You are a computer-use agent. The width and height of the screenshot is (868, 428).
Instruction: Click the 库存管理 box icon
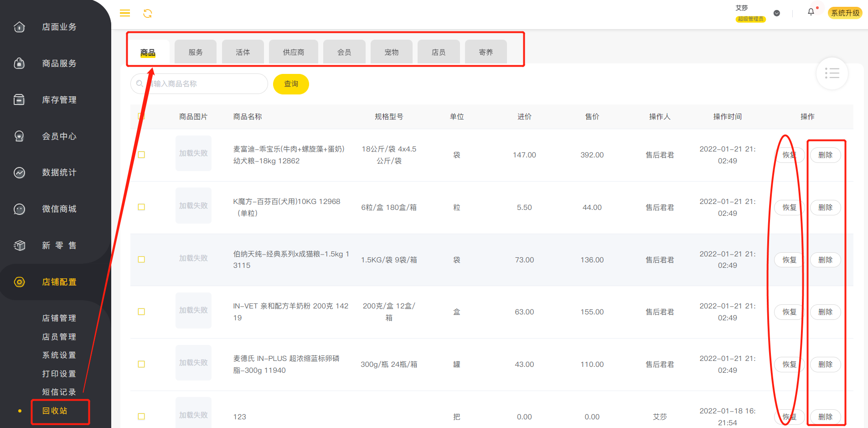pyautogui.click(x=20, y=99)
